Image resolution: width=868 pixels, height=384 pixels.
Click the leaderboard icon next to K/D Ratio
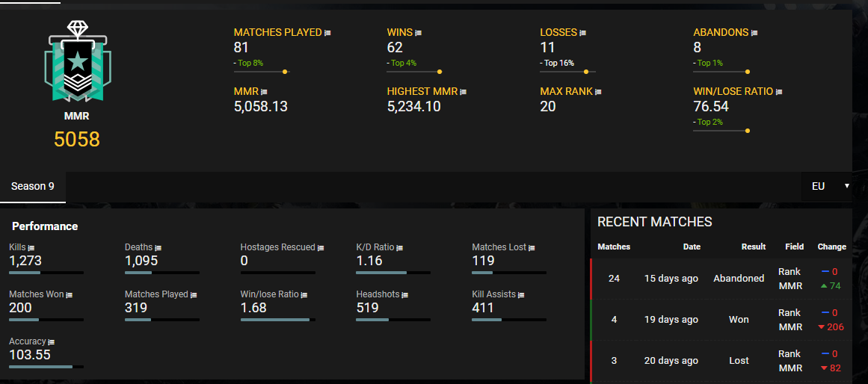400,248
